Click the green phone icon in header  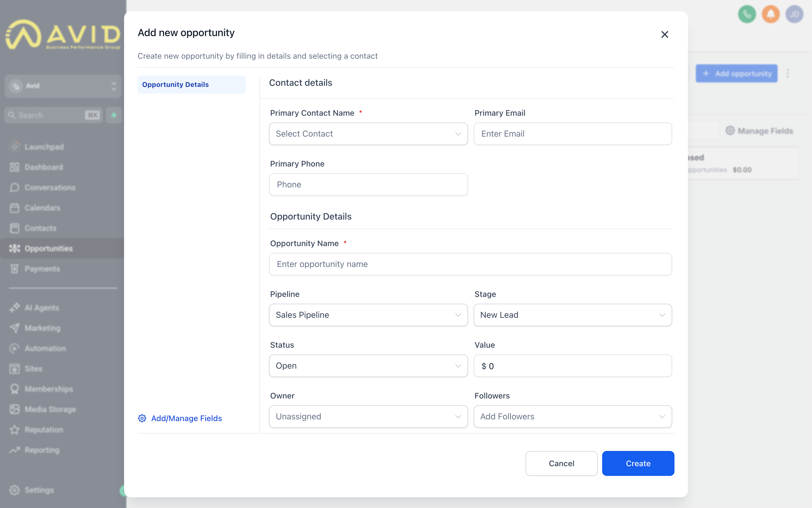pyautogui.click(x=747, y=14)
